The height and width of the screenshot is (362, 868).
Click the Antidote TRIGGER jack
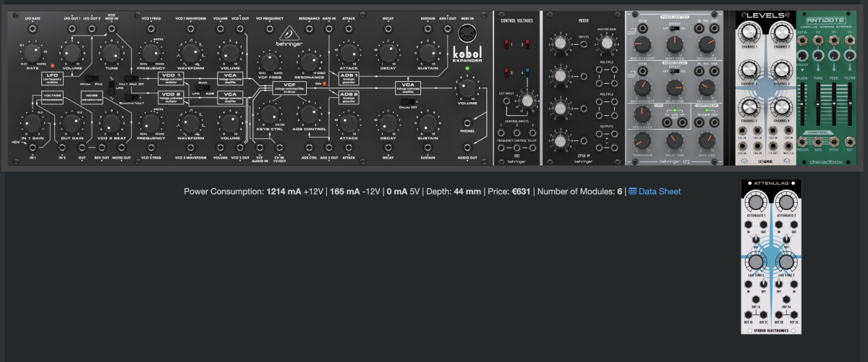click(x=801, y=142)
